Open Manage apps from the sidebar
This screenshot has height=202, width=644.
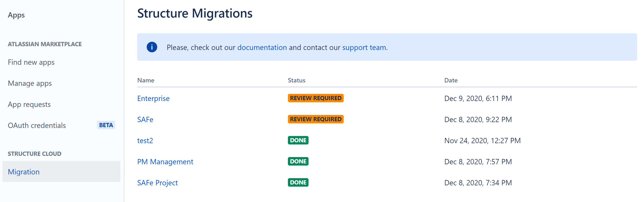pyautogui.click(x=30, y=83)
